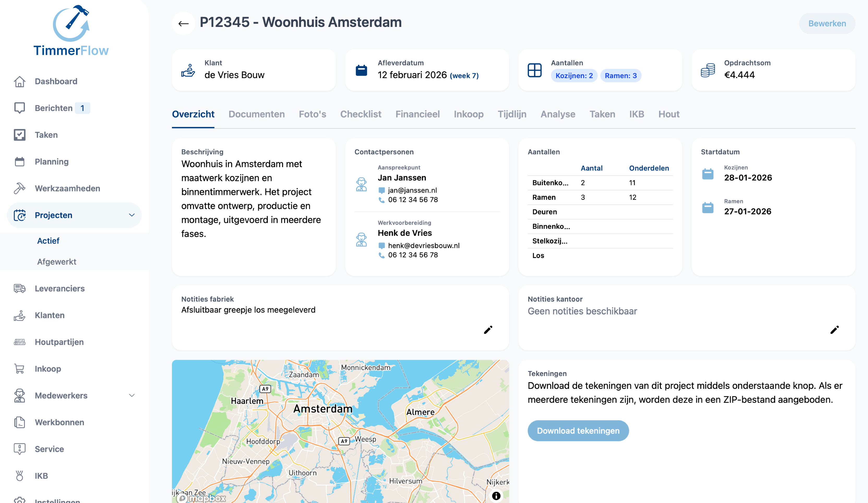Click the Bewerken button

pos(827,24)
